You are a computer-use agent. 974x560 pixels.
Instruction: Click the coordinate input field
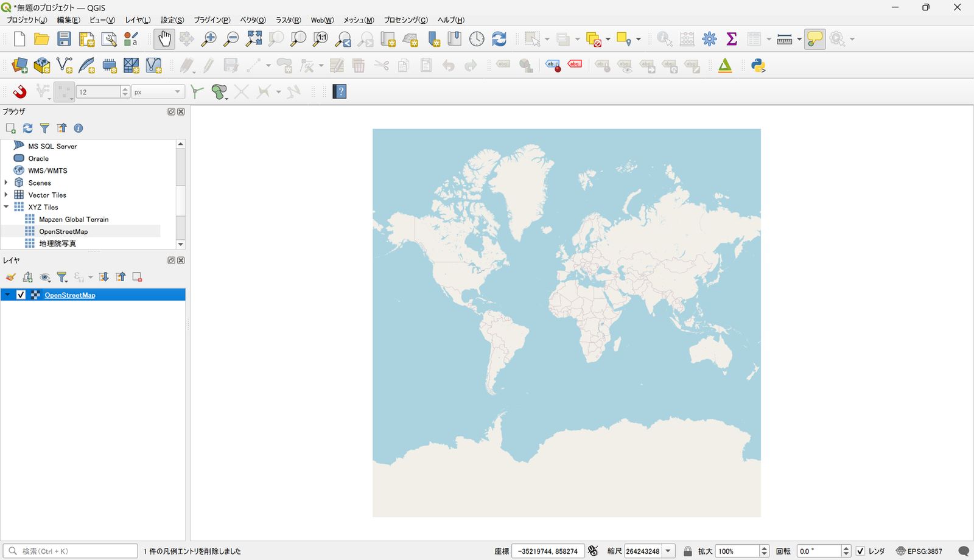click(x=548, y=551)
